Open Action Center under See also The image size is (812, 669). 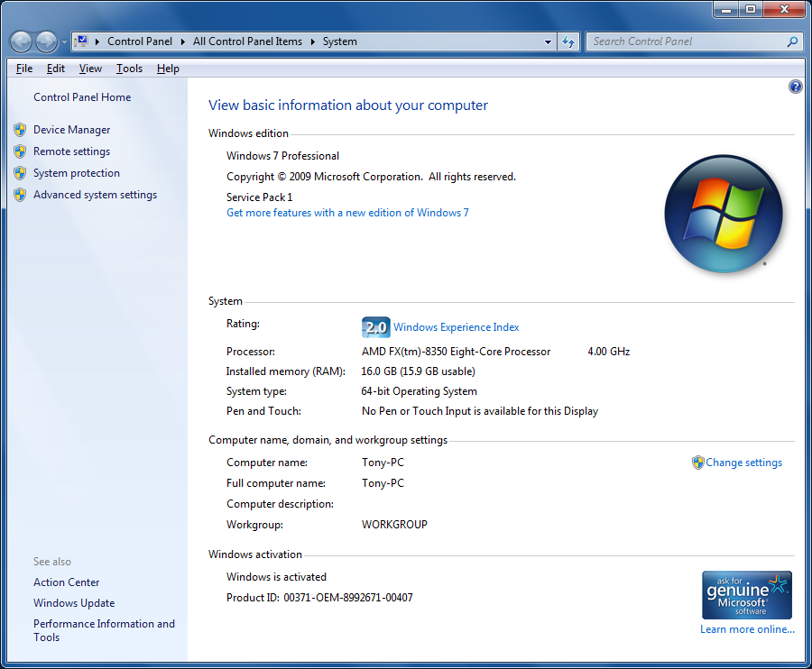(x=66, y=582)
